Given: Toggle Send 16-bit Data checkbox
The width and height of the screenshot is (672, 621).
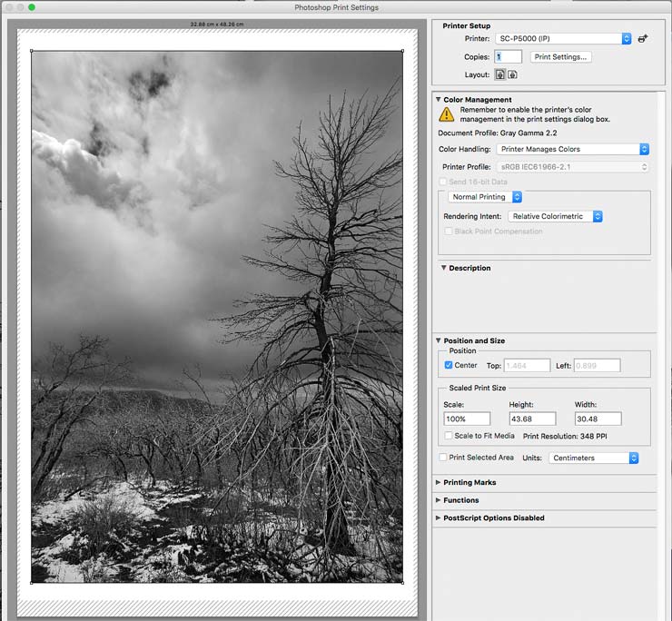Looking at the screenshot, I should [x=443, y=182].
